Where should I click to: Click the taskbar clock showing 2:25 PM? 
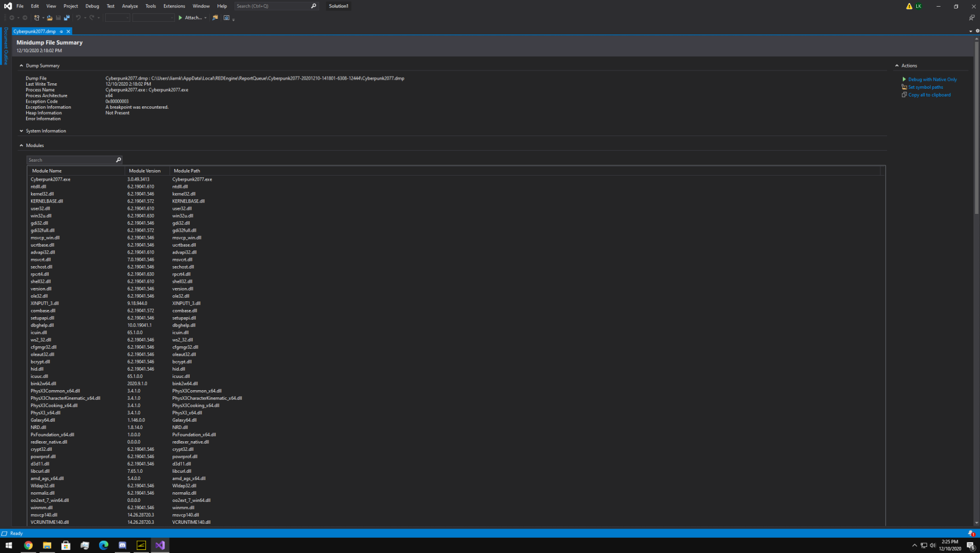click(x=950, y=545)
